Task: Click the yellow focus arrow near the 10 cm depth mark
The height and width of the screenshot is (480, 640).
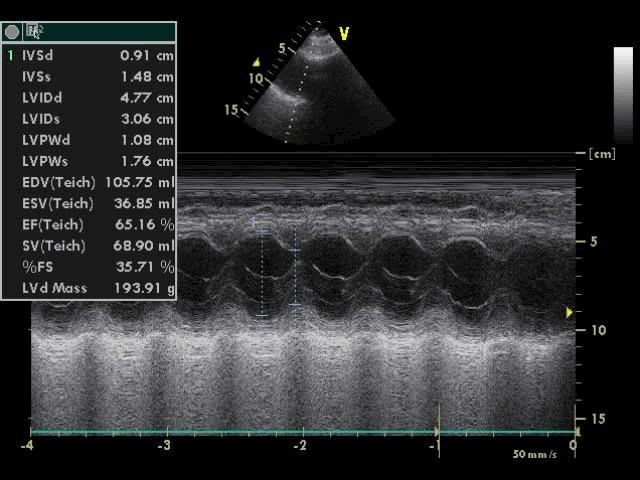Action: [x=569, y=313]
